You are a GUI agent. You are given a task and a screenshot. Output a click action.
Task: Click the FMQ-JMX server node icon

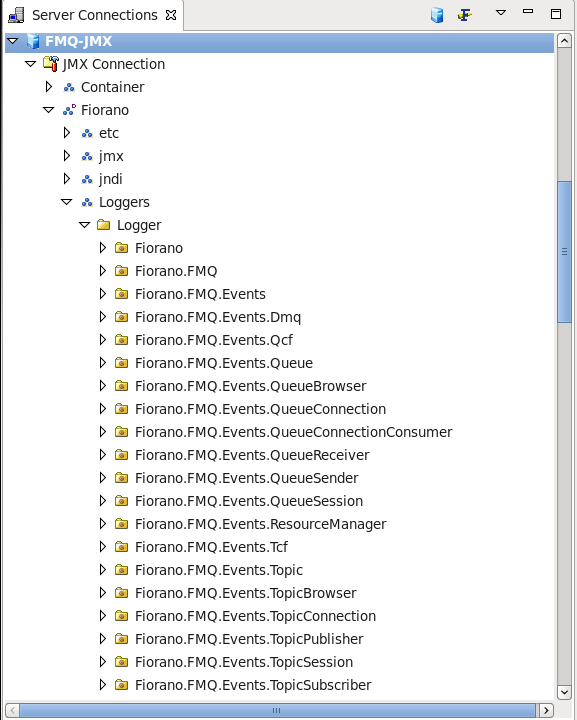[33, 41]
